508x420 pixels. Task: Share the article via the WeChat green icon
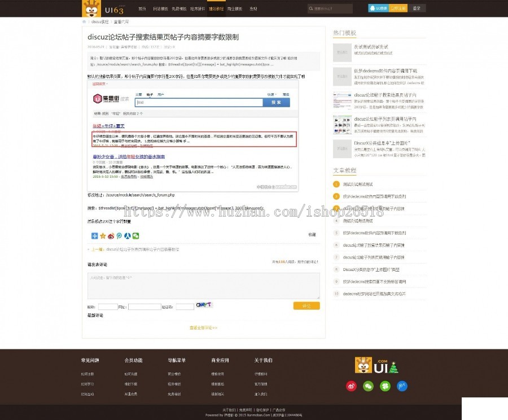tap(134, 235)
